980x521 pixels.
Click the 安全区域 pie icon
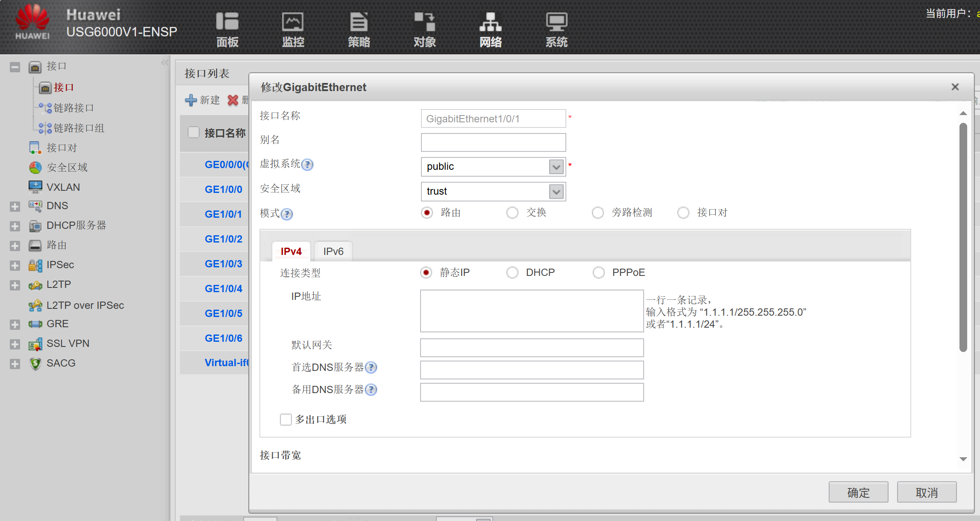pos(35,167)
